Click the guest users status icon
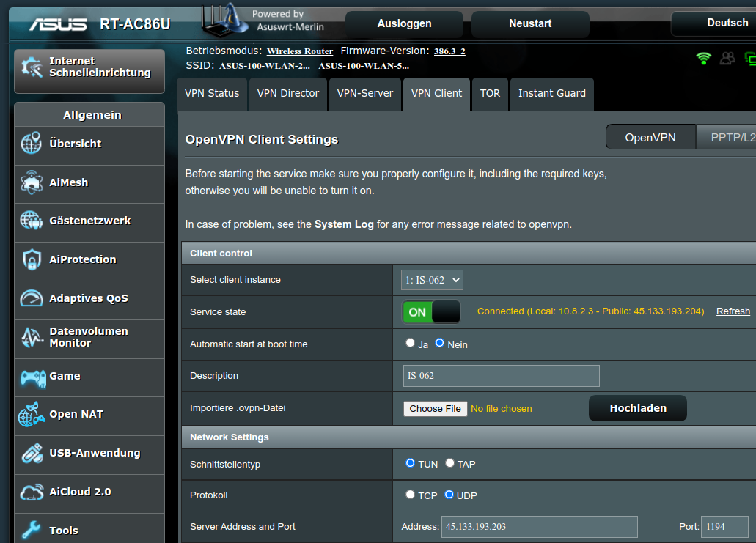The height and width of the screenshot is (543, 756). pyautogui.click(x=727, y=59)
